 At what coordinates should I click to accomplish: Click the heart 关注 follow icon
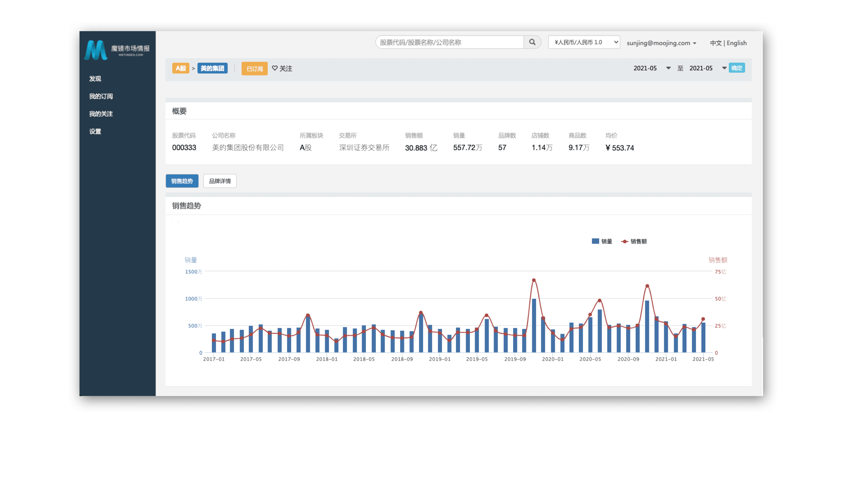(275, 68)
